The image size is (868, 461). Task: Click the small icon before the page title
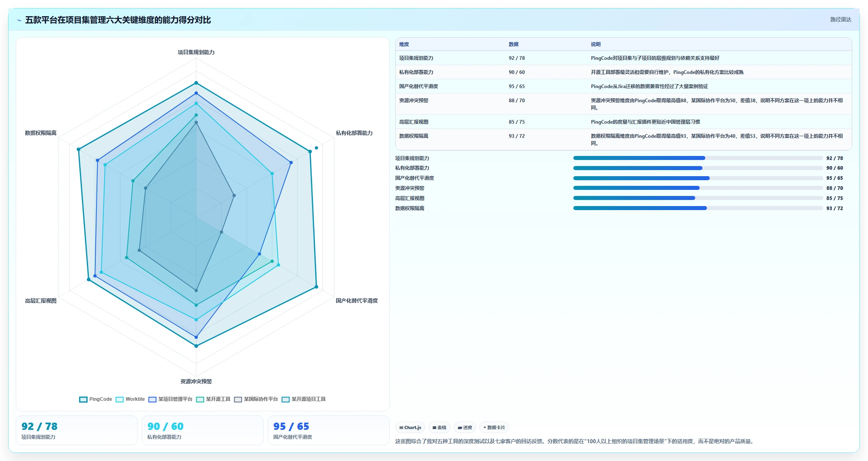click(x=19, y=20)
